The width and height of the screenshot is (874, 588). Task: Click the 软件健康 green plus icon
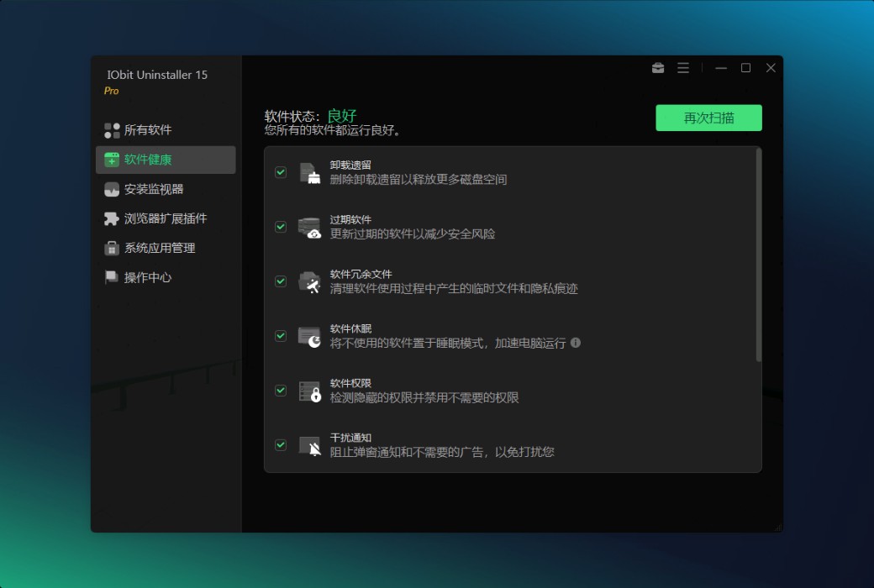[112, 160]
